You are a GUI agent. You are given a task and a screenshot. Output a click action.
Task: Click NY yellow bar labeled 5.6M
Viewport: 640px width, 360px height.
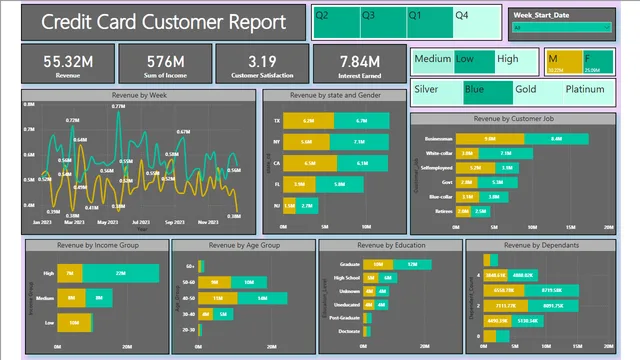pyautogui.click(x=306, y=142)
